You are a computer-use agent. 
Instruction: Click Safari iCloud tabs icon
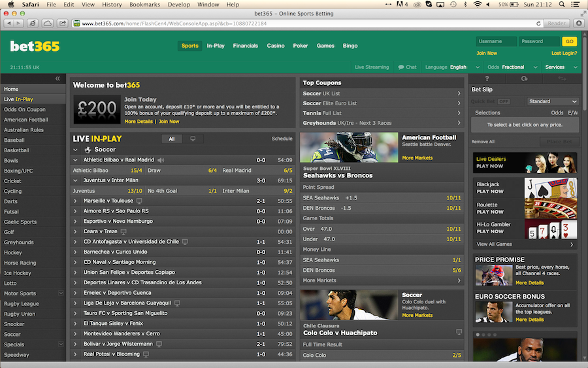(48, 24)
